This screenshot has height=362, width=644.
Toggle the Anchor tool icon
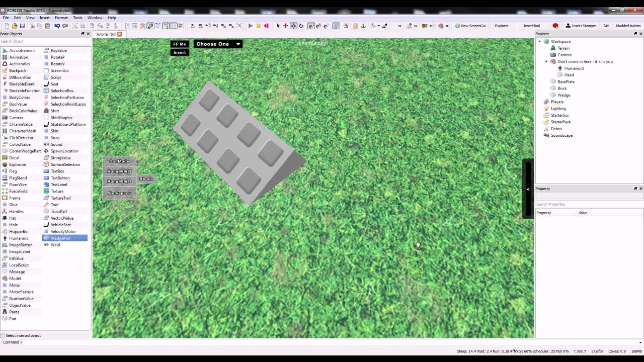click(x=363, y=26)
